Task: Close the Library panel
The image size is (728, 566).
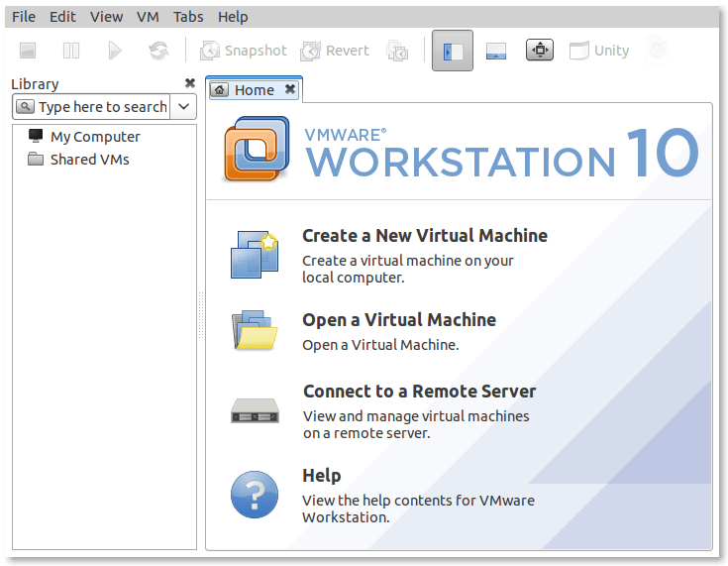Action: coord(190,83)
